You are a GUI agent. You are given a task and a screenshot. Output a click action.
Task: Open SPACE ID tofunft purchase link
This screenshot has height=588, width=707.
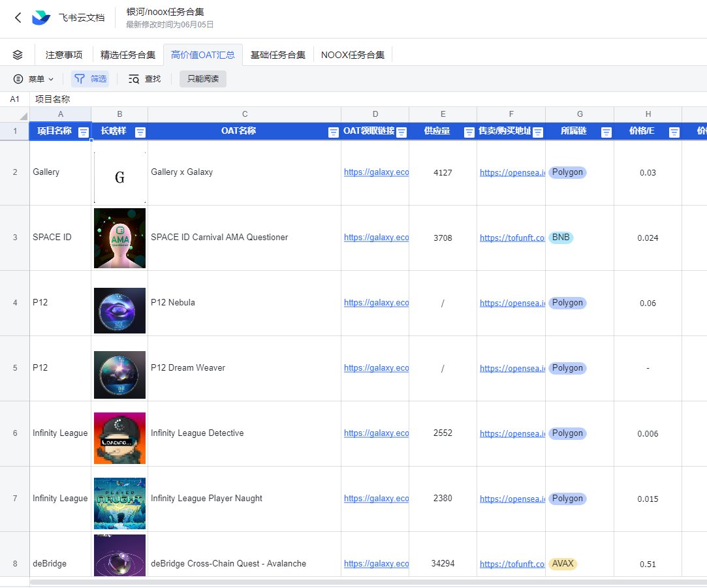click(x=512, y=238)
